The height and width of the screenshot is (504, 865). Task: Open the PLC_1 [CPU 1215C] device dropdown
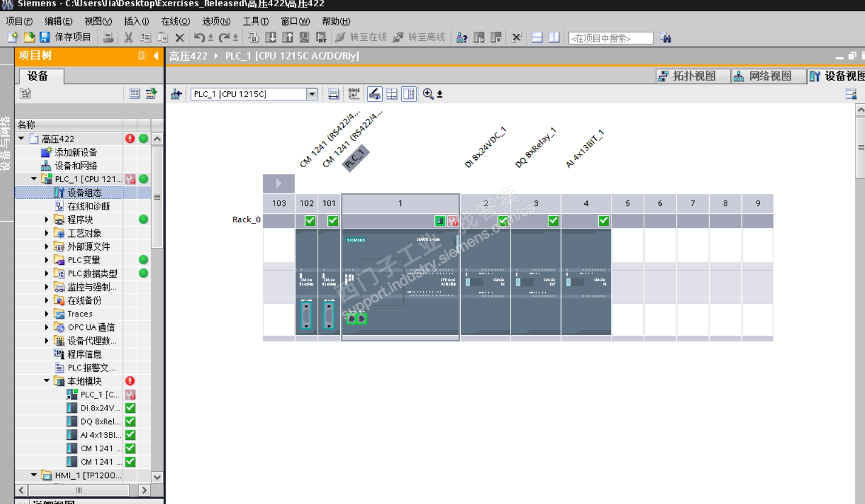click(x=312, y=94)
